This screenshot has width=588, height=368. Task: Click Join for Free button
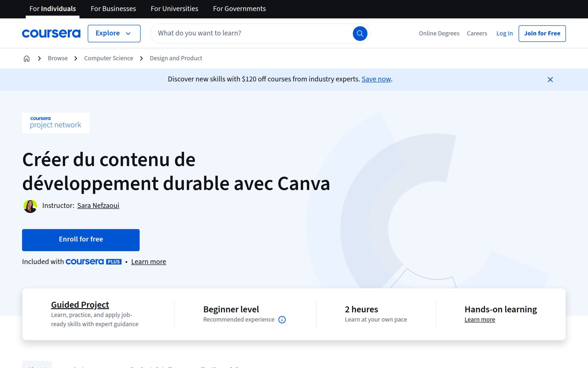[542, 33]
